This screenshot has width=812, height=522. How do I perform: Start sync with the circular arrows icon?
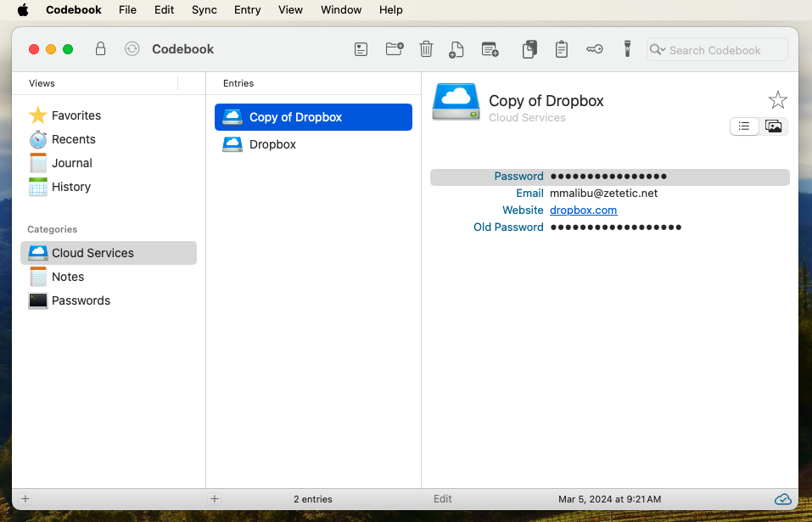pyautogui.click(x=132, y=49)
